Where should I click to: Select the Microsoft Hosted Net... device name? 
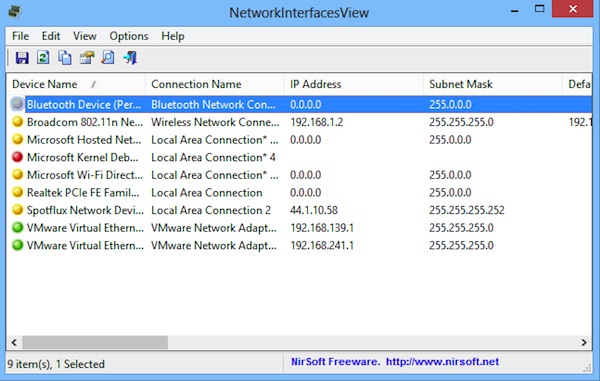pyautogui.click(x=84, y=140)
